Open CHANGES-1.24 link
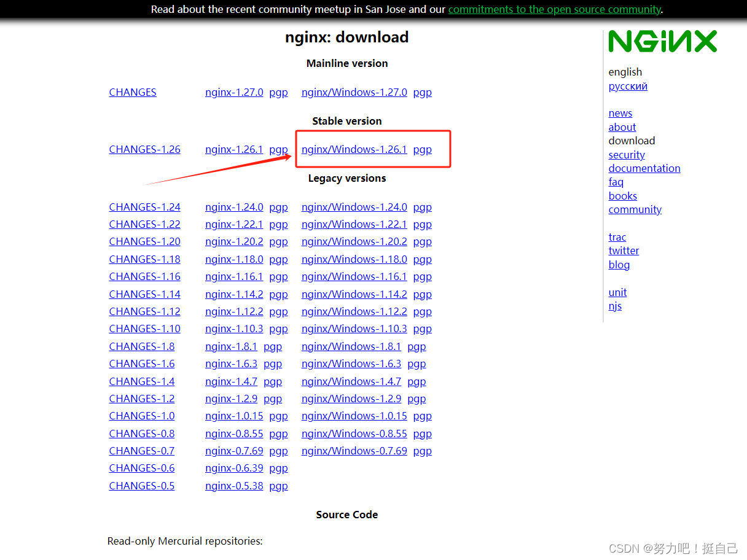747x560 pixels. click(145, 207)
